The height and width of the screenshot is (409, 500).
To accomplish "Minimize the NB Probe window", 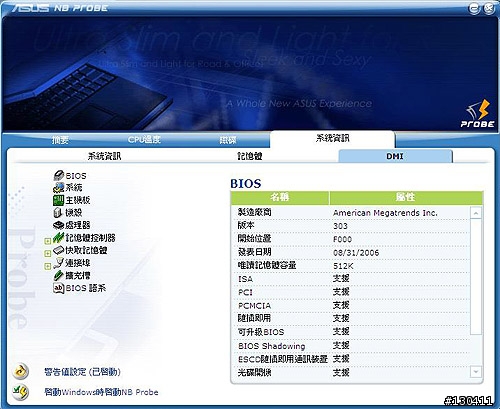I will (x=474, y=8).
